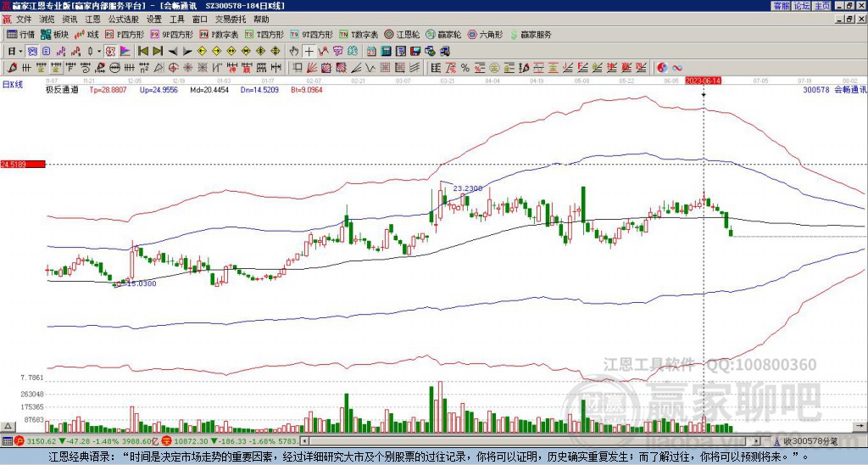Click the fan lines drawing tool
Screen dimensions: 868x465
point(312,68)
